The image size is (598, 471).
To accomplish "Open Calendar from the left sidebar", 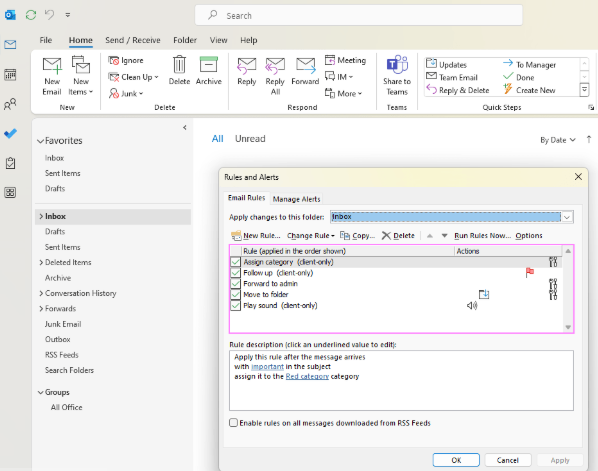I will (10, 74).
